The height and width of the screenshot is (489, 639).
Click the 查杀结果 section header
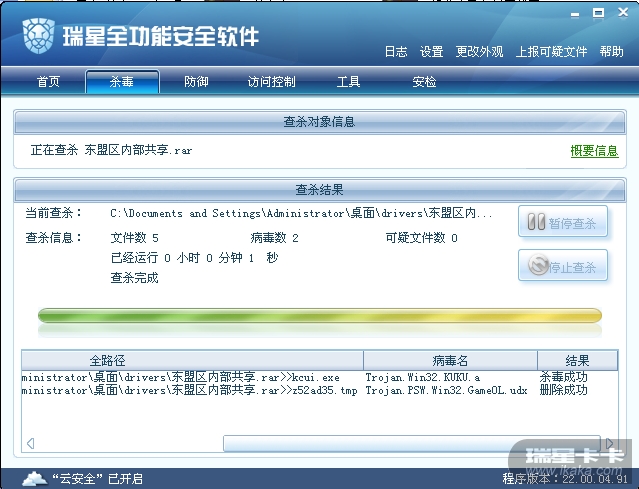click(x=320, y=189)
